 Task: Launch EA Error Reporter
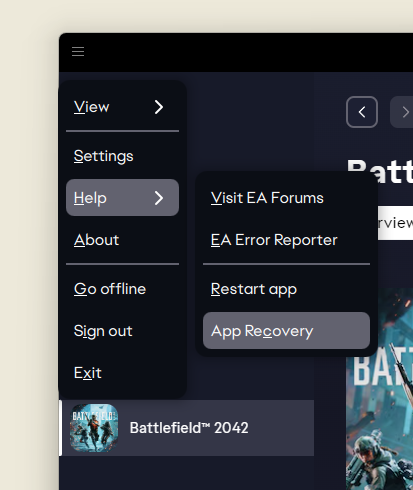(286, 240)
